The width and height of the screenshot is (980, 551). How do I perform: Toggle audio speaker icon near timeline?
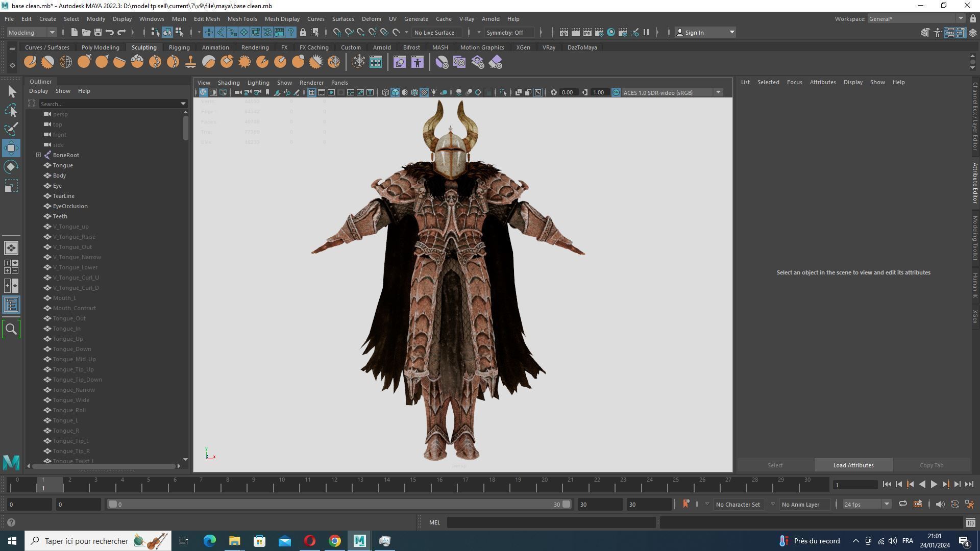click(x=940, y=504)
